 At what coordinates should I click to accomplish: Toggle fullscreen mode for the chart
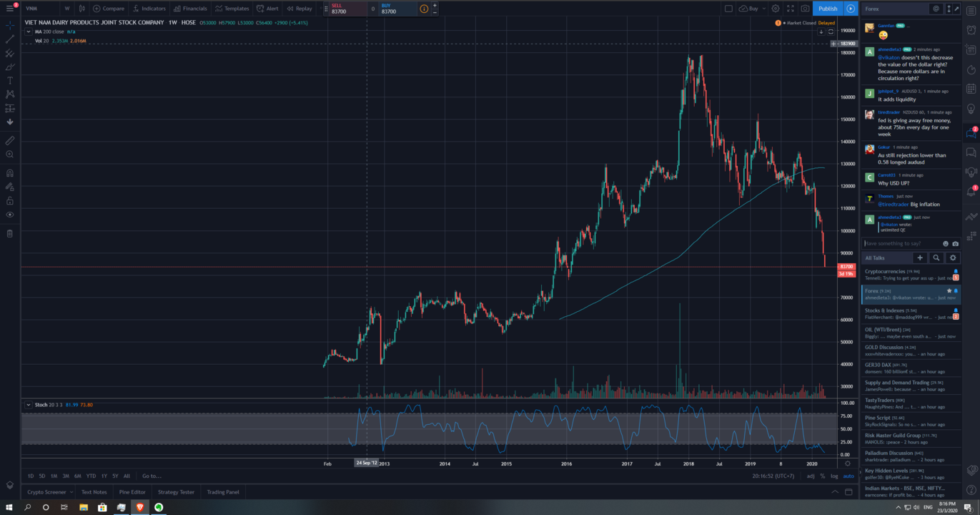pyautogui.click(x=791, y=9)
